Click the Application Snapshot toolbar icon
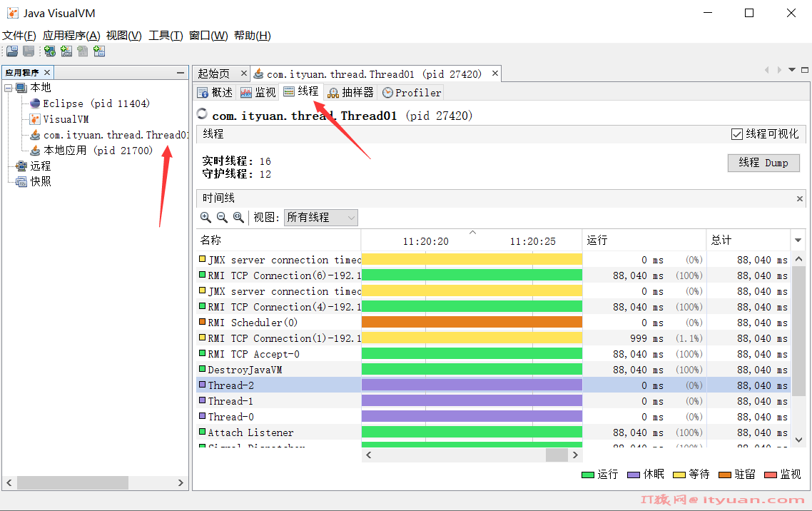 [x=99, y=51]
